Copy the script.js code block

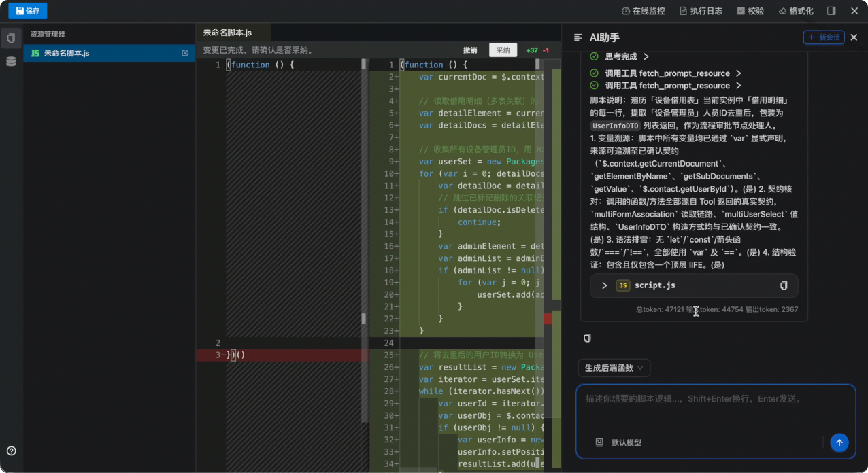784,286
